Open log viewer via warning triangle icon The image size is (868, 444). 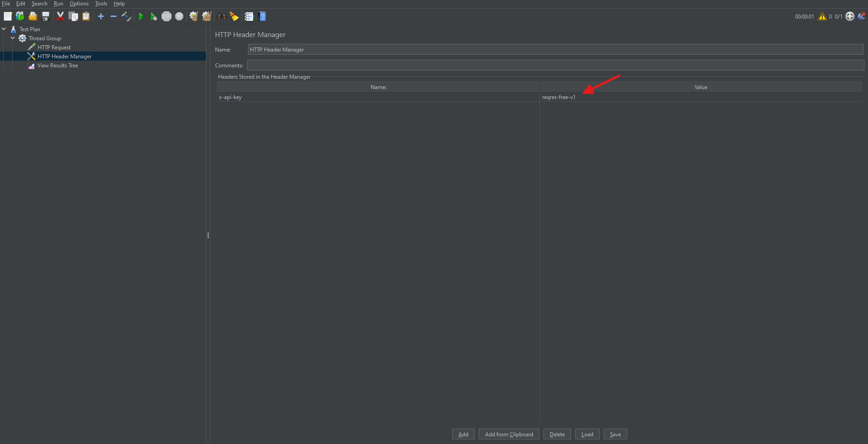822,16
